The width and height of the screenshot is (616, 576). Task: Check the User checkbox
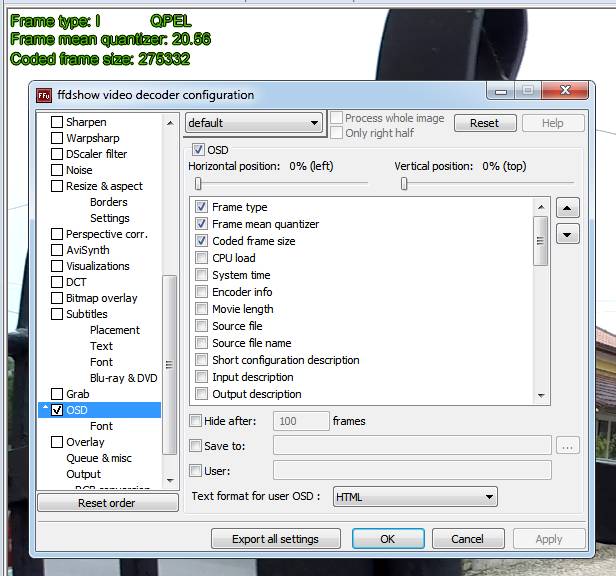point(195,470)
